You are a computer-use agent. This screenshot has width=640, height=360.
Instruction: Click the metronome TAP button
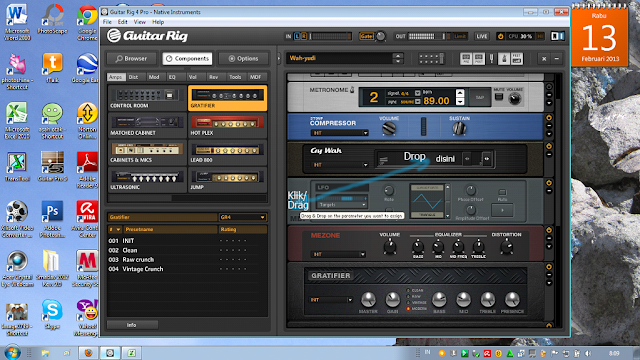click(x=480, y=98)
